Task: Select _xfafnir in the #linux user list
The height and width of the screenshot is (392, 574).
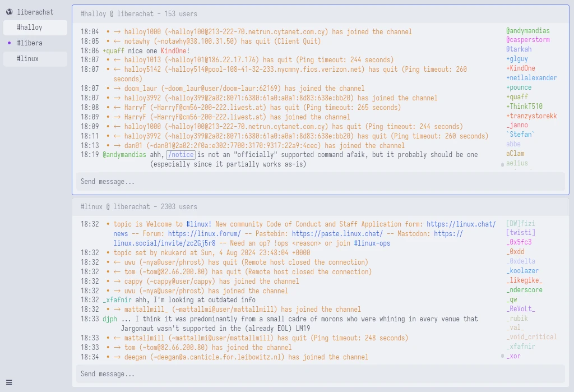Action: [x=521, y=347]
